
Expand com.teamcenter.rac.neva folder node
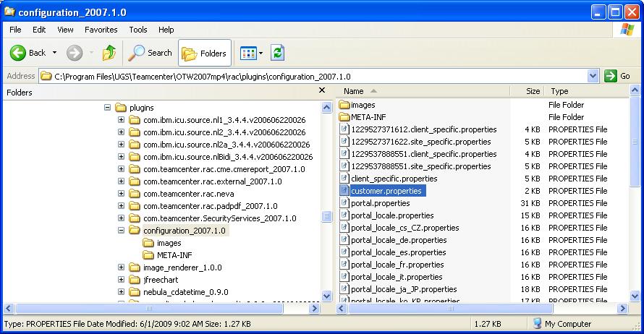click(121, 194)
